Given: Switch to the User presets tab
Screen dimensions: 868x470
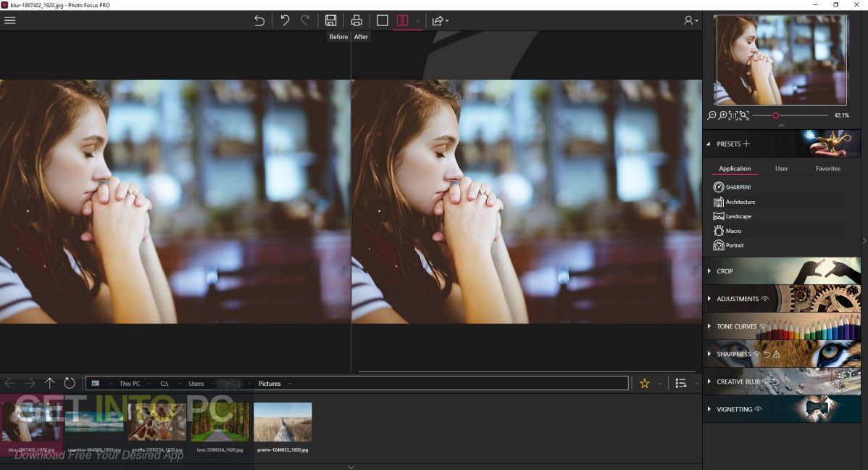Looking at the screenshot, I should (x=781, y=168).
